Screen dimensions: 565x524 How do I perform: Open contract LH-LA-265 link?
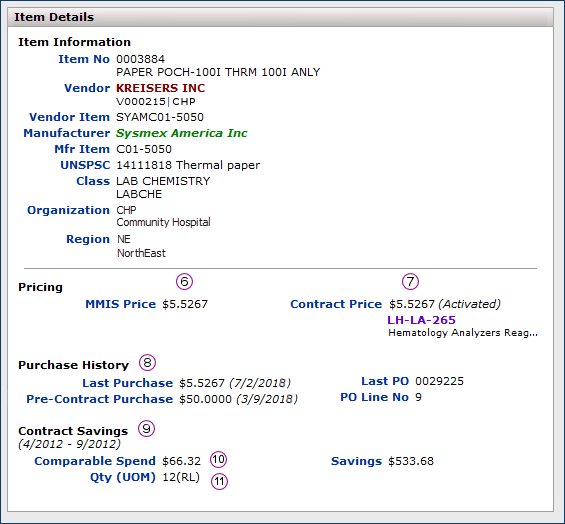pyautogui.click(x=421, y=320)
